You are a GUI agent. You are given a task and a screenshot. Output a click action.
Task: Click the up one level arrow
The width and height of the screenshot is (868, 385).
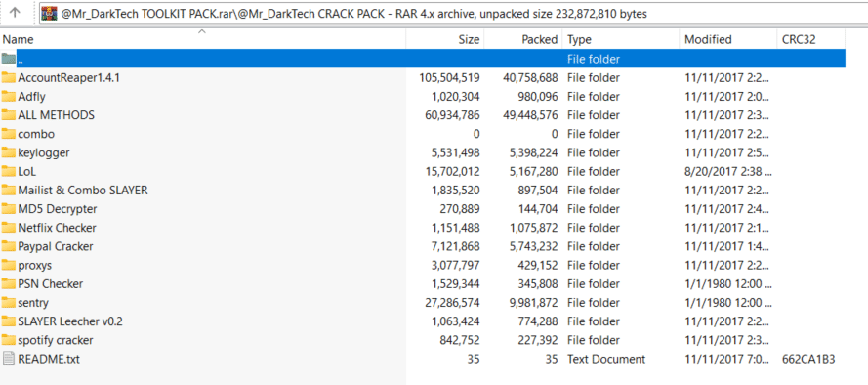click(x=15, y=13)
